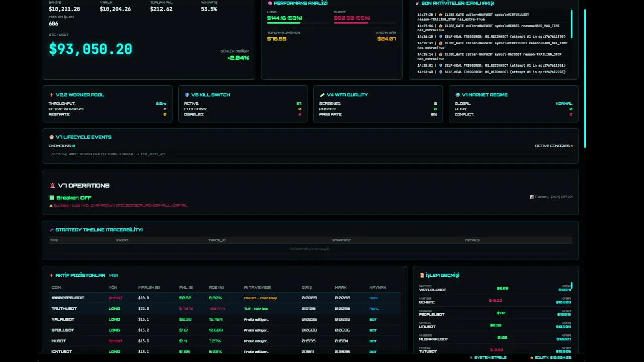Click the System Stable status bar icon

[471, 357]
